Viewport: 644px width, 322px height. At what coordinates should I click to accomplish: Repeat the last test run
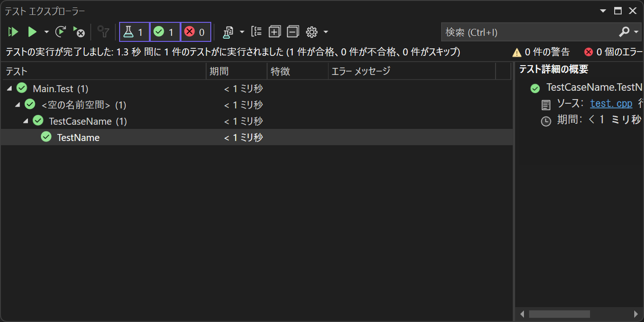tap(60, 32)
